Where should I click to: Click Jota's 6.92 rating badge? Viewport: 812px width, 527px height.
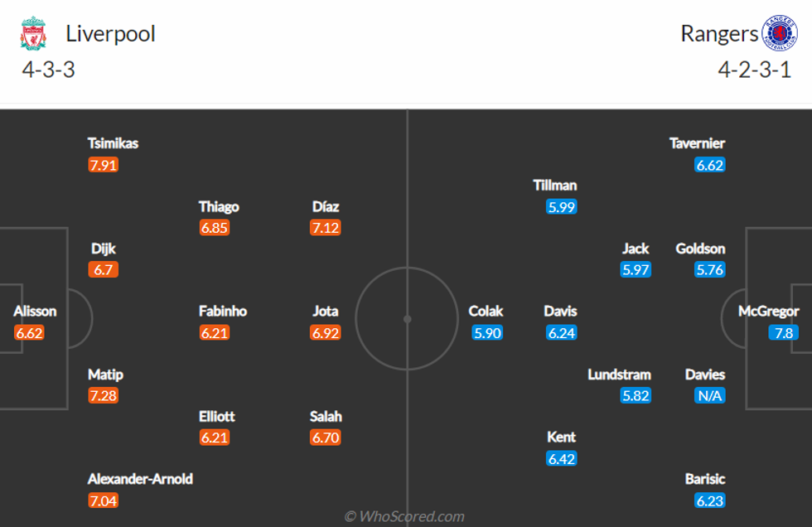coord(326,333)
